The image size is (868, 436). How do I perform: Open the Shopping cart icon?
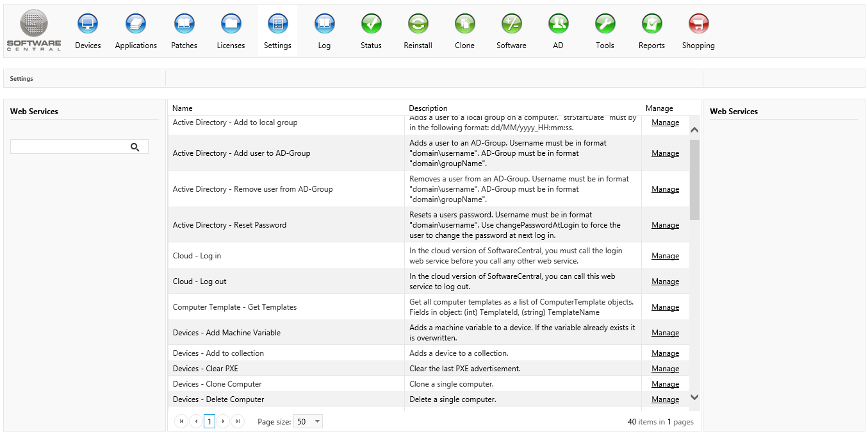pos(698,24)
